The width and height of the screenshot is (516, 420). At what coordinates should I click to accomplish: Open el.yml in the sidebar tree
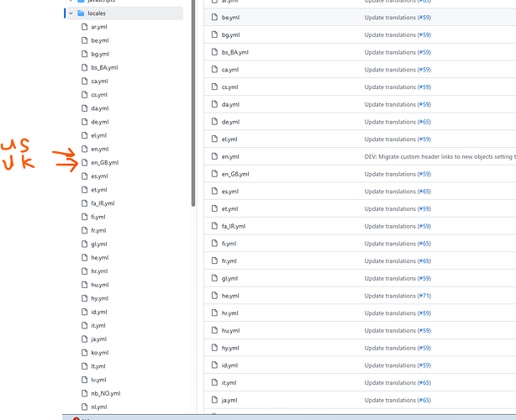[x=98, y=135]
